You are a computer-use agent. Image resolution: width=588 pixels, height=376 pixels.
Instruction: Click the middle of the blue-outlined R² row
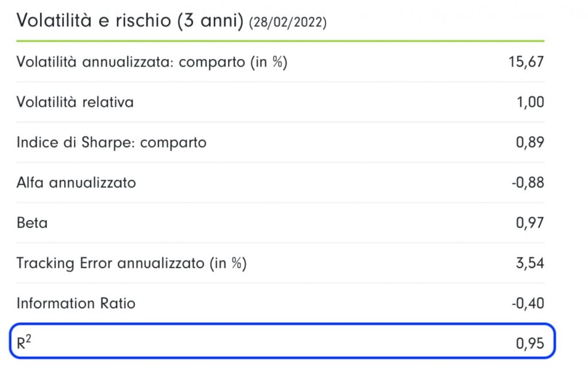[x=283, y=342]
